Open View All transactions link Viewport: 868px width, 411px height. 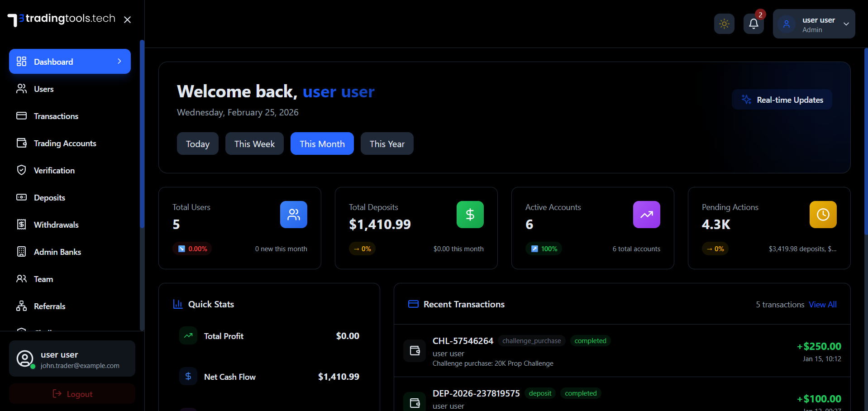[x=822, y=305]
